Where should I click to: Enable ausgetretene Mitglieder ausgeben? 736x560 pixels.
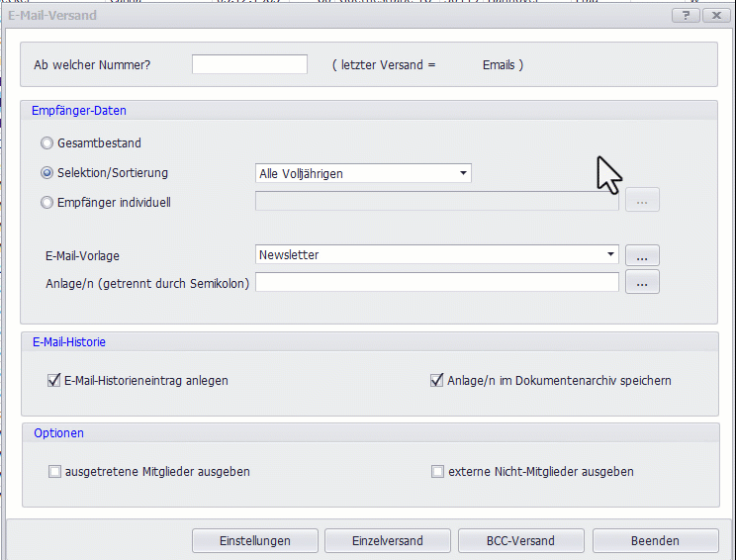54,472
